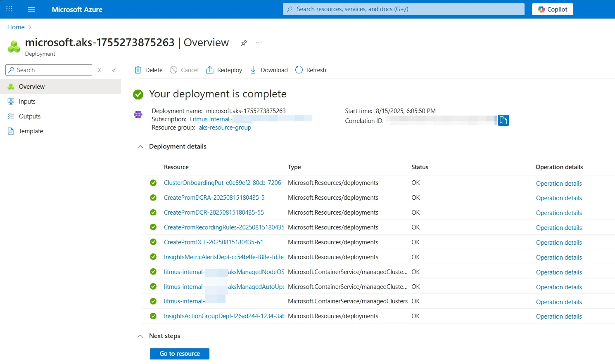Open the hamburger portal menu
Viewport: 615px width, 364px height.
coord(31,9)
